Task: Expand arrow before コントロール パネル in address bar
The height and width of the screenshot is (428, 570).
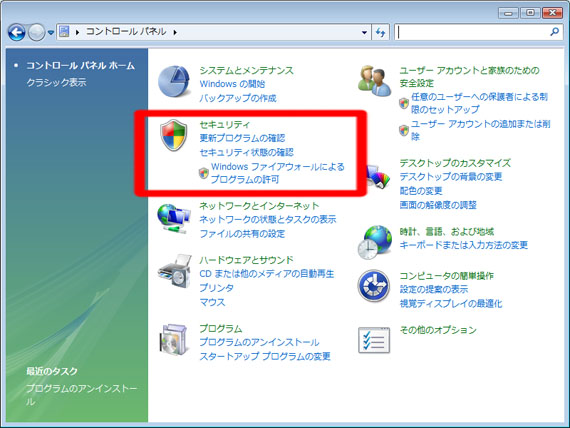Action: (x=77, y=32)
